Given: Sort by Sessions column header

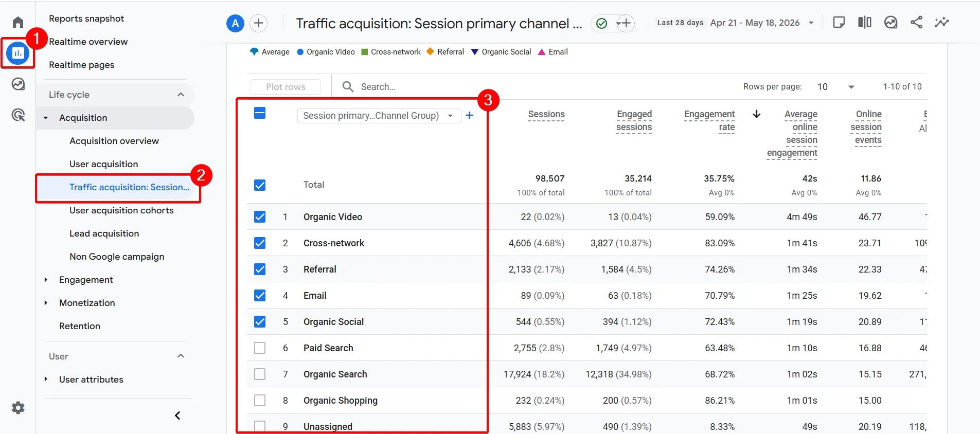Looking at the screenshot, I should coord(546,114).
